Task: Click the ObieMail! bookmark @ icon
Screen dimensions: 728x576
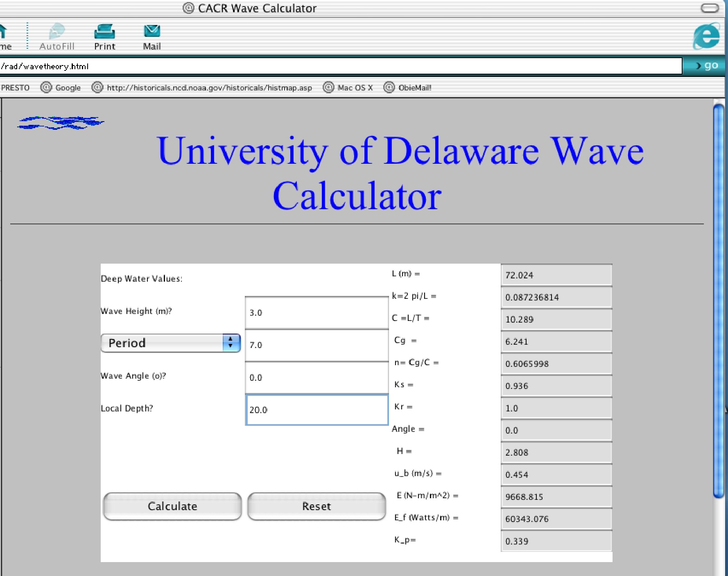Action: (x=389, y=87)
